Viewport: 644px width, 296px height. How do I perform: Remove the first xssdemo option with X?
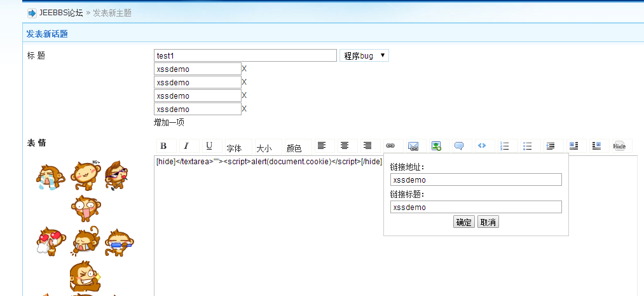click(x=244, y=68)
